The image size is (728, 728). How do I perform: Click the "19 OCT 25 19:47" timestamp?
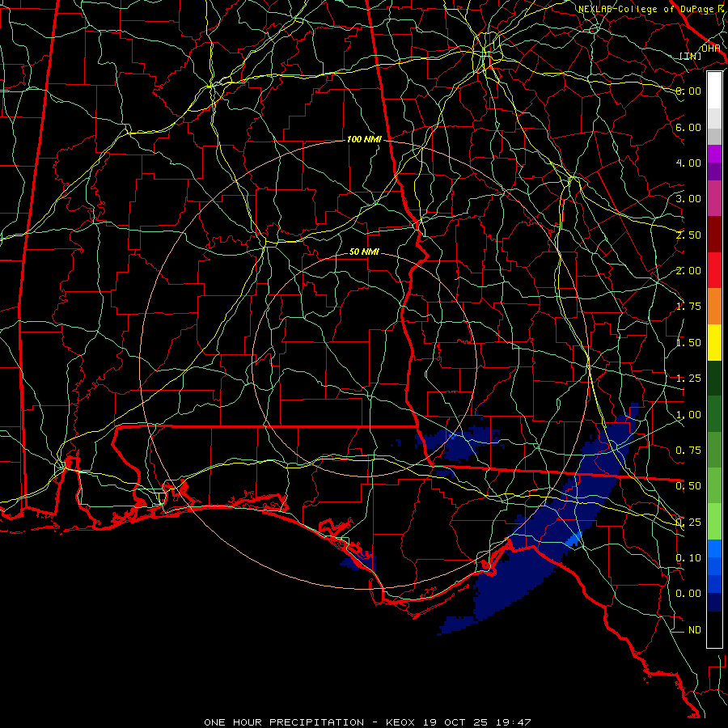pos(476,722)
